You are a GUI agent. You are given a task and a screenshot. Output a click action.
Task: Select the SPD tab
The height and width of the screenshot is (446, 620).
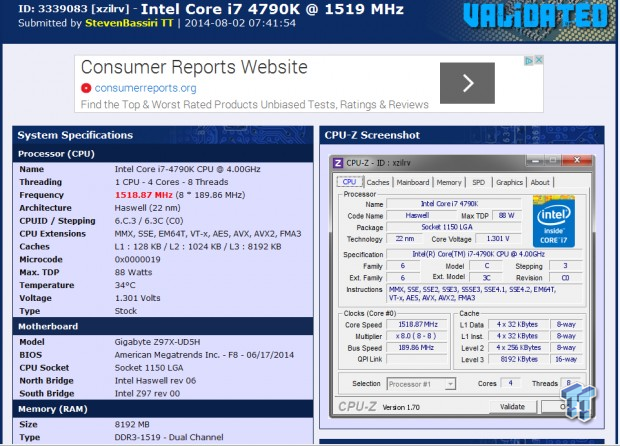click(478, 182)
